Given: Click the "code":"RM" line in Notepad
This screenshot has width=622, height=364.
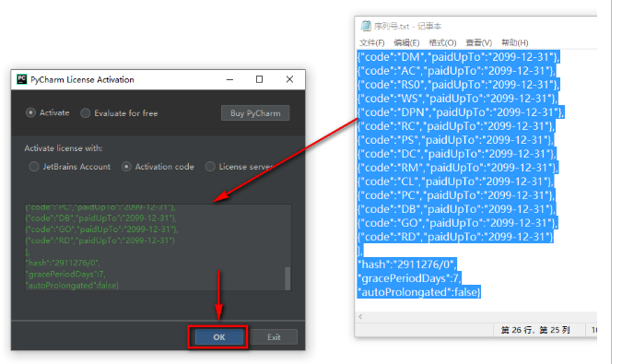Looking at the screenshot, I should click(458, 168).
